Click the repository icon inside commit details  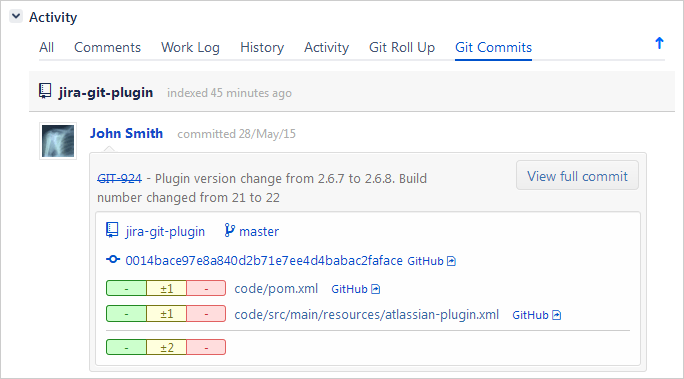[x=112, y=230]
